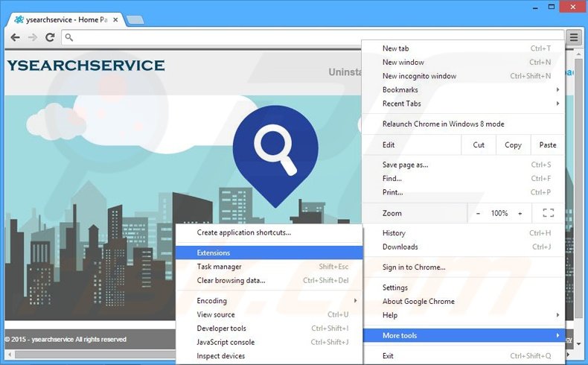Open Developer tools
The width and height of the screenshot is (588, 365).
coord(269,328)
